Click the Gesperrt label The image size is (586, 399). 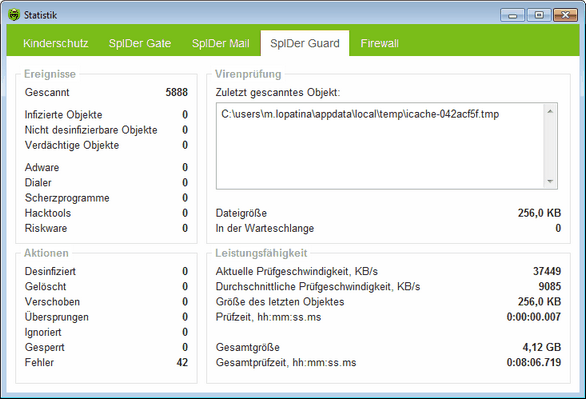44,347
